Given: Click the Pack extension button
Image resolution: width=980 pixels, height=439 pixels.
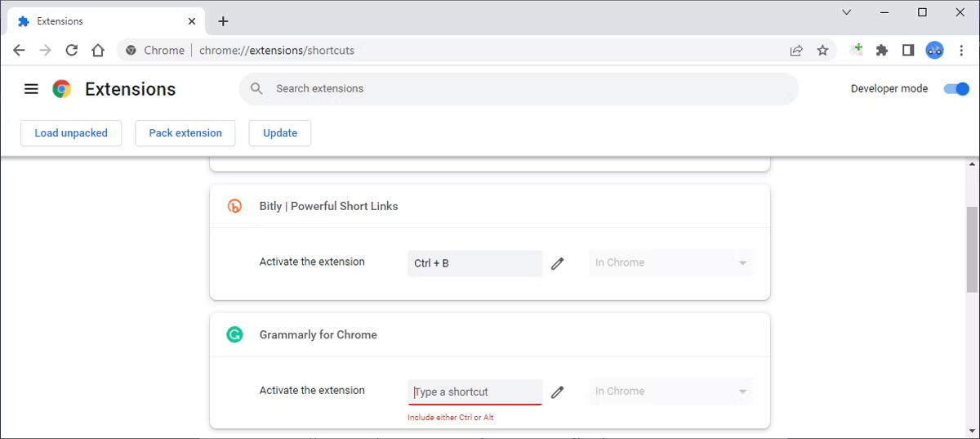Looking at the screenshot, I should coord(185,133).
